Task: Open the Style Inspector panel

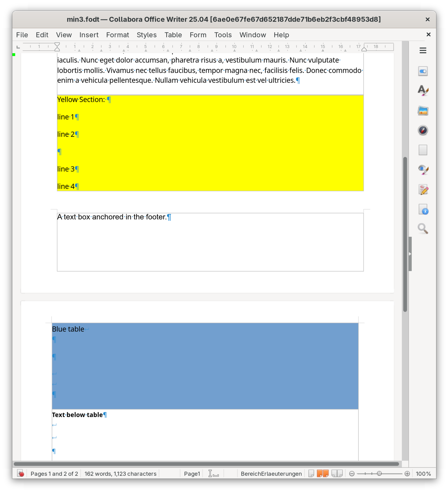Action: pyautogui.click(x=423, y=170)
